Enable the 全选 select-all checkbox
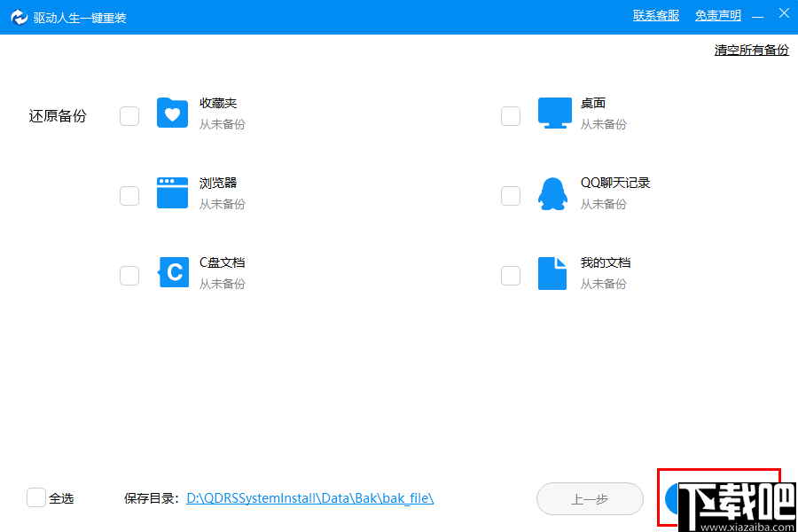798x532 pixels. [x=35, y=497]
